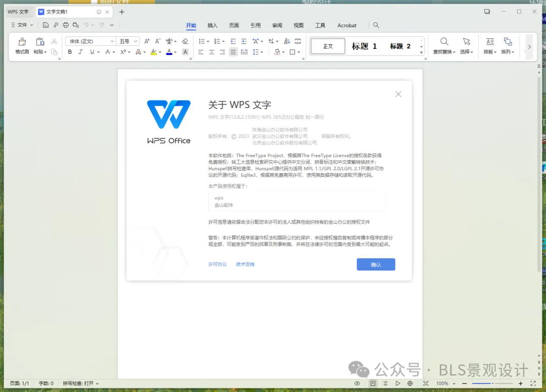Open the font size 五号 dropdown
This screenshot has width=546, height=392.
tap(136, 41)
